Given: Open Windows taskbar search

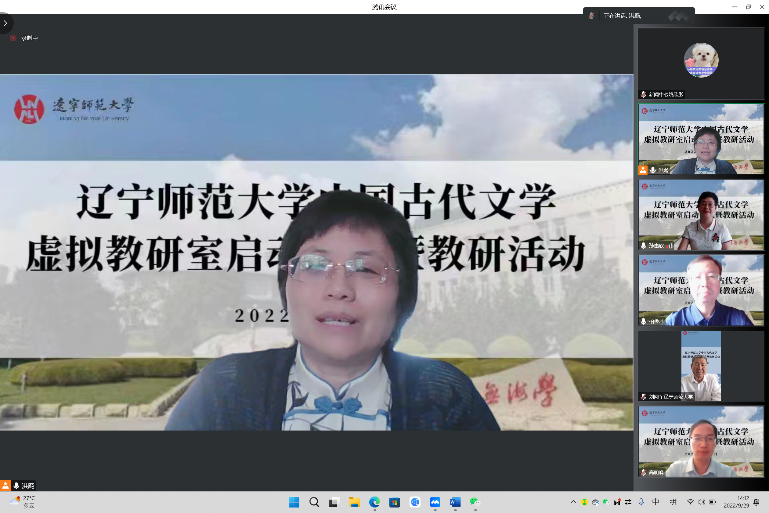Looking at the screenshot, I should click(314, 502).
